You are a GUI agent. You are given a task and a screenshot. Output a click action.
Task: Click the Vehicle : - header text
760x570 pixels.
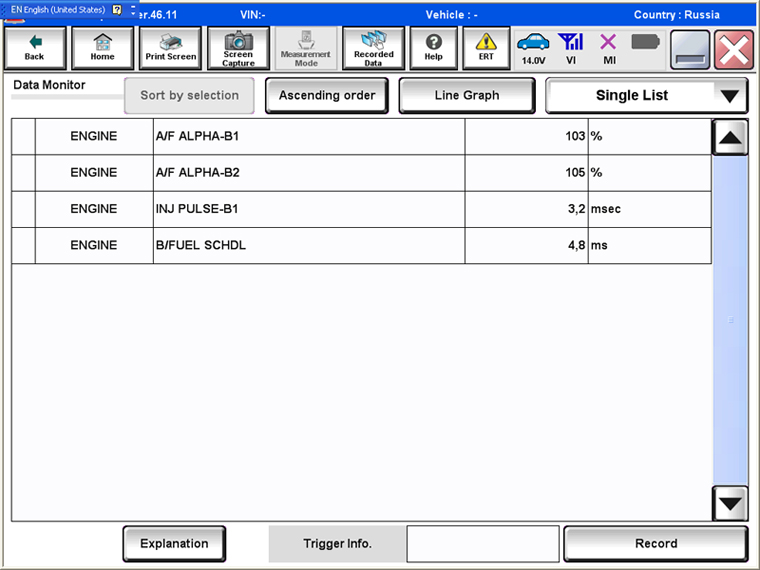tap(451, 15)
